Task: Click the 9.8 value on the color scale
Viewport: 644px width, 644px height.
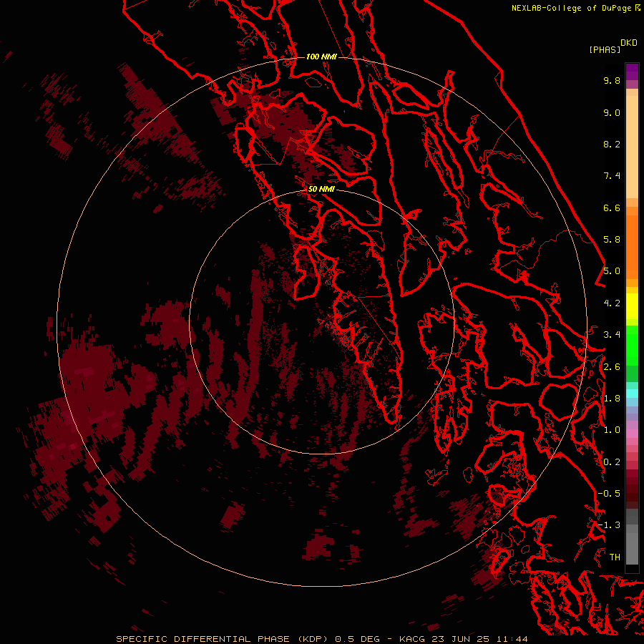Action: (612, 80)
